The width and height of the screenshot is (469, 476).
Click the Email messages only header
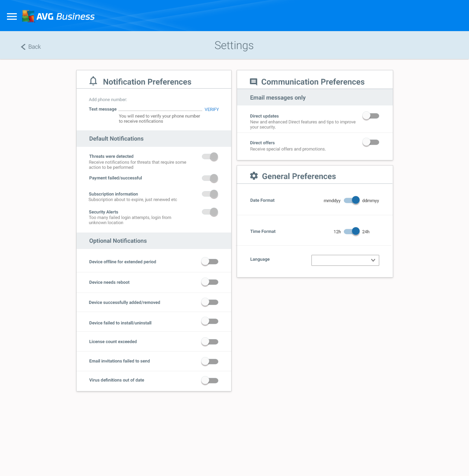pyautogui.click(x=315, y=97)
